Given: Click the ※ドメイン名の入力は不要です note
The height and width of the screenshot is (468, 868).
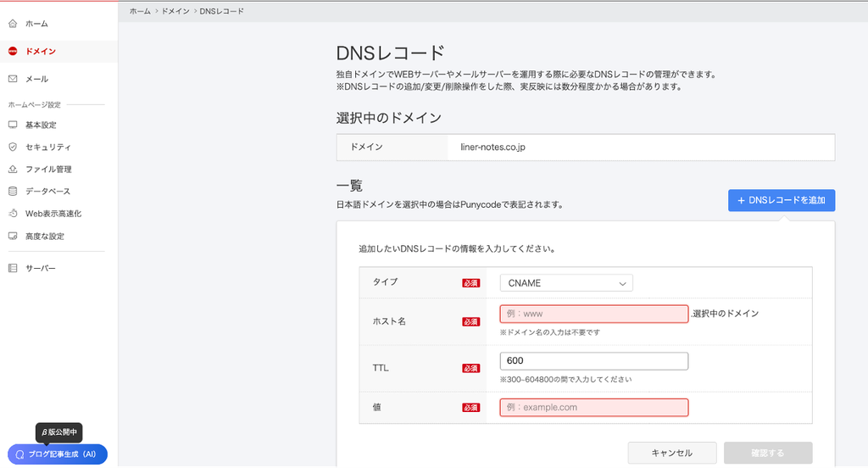Looking at the screenshot, I should (x=549, y=332).
